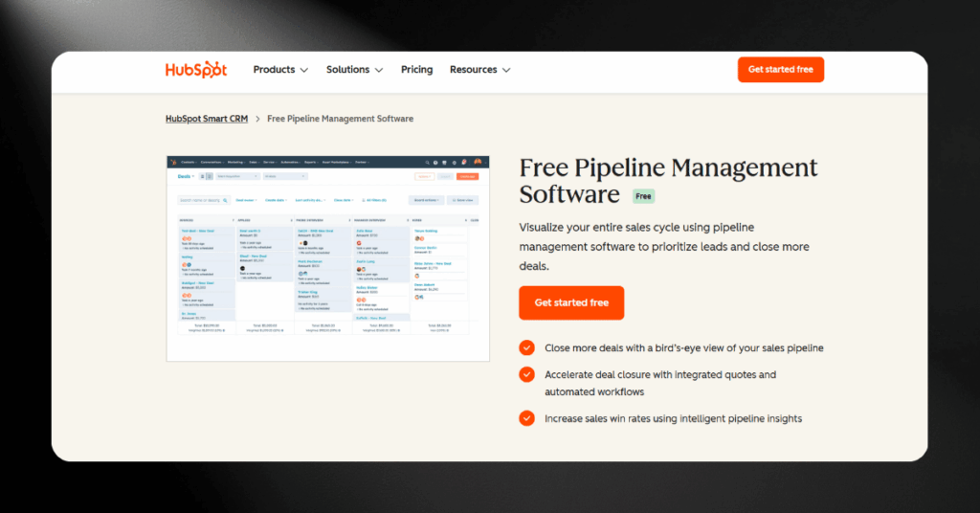Image resolution: width=980 pixels, height=513 pixels.
Task: Click the header Get started free button
Action: [781, 69]
